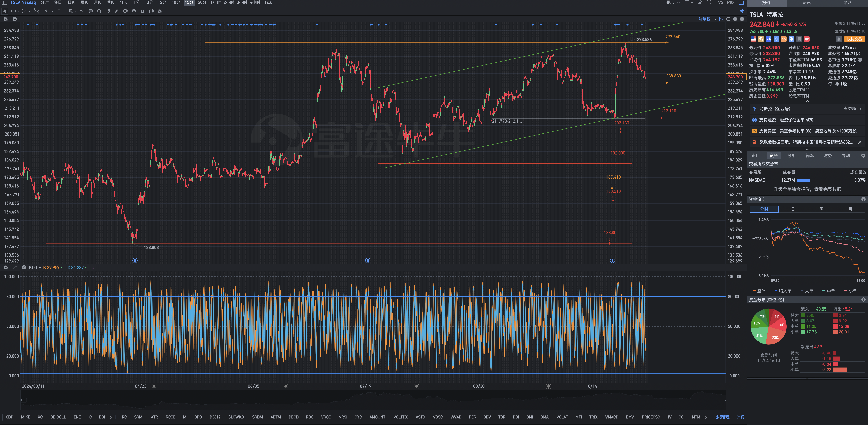Open 指标管理 indicator management
This screenshot has height=425, width=868.
(722, 417)
